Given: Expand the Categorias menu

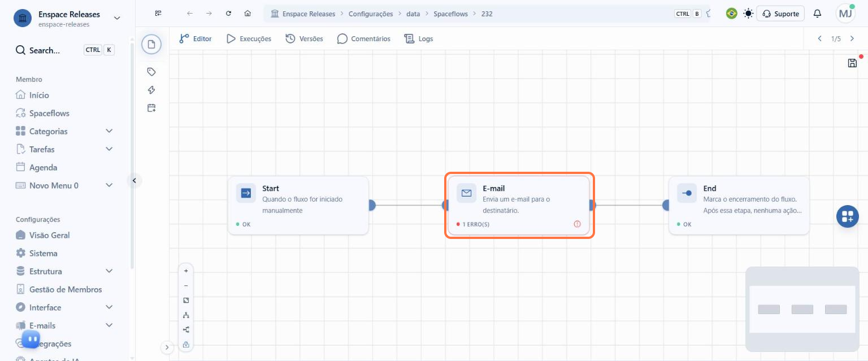Looking at the screenshot, I should (x=109, y=131).
